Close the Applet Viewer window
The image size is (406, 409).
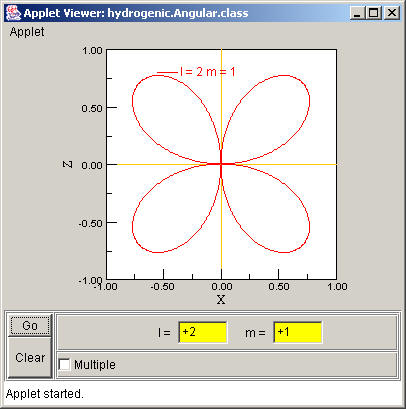[391, 13]
